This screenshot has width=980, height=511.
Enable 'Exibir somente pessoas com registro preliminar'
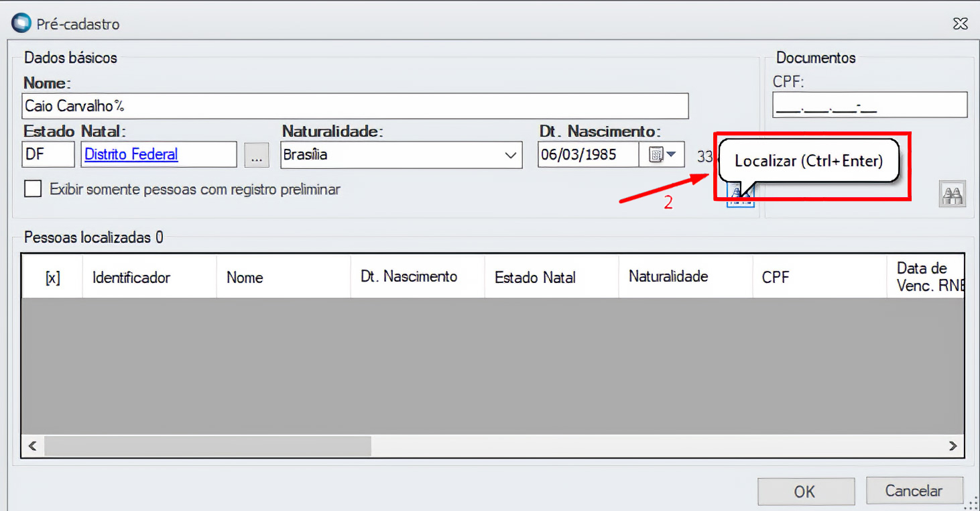pyautogui.click(x=33, y=189)
